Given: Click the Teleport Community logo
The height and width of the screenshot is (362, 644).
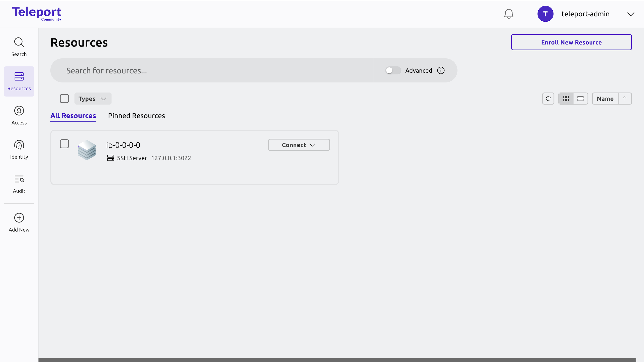Looking at the screenshot, I should pyautogui.click(x=37, y=13).
